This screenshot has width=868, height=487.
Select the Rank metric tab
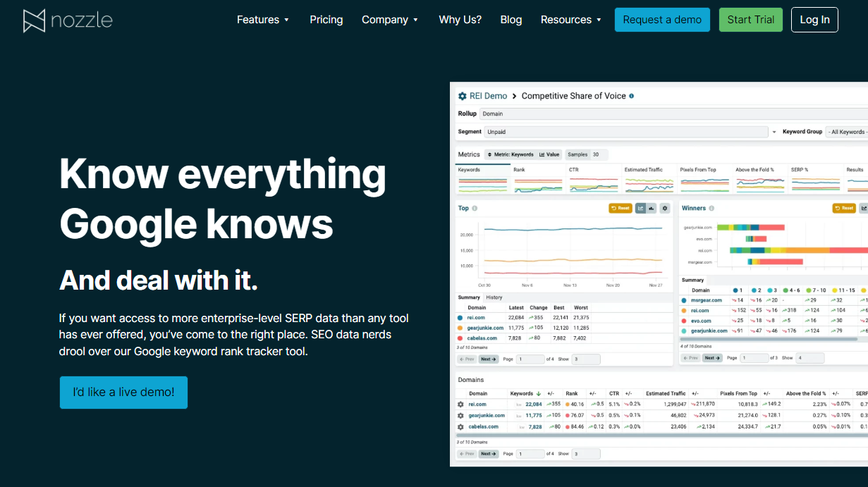coord(538,179)
